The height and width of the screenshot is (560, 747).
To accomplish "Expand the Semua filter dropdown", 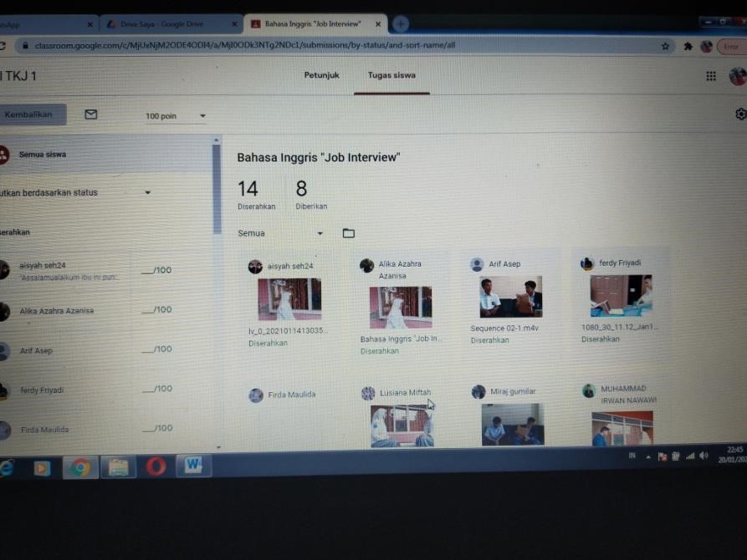I will click(320, 234).
